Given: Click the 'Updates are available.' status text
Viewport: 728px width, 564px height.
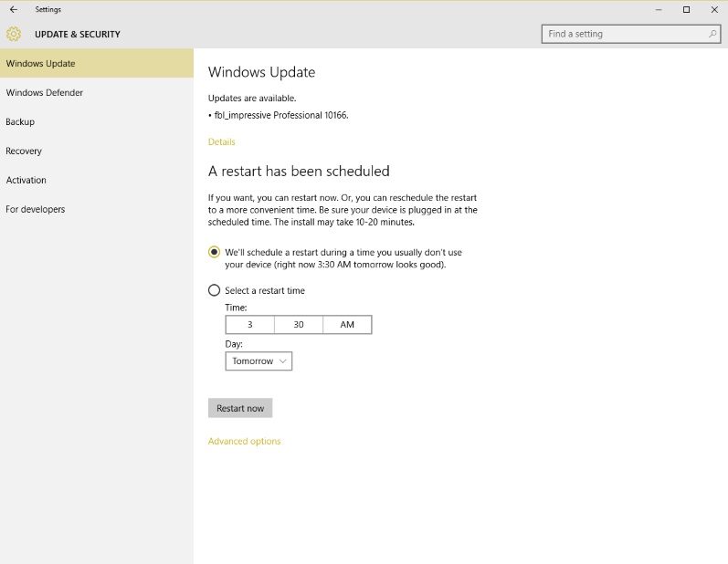Looking at the screenshot, I should pos(252,98).
